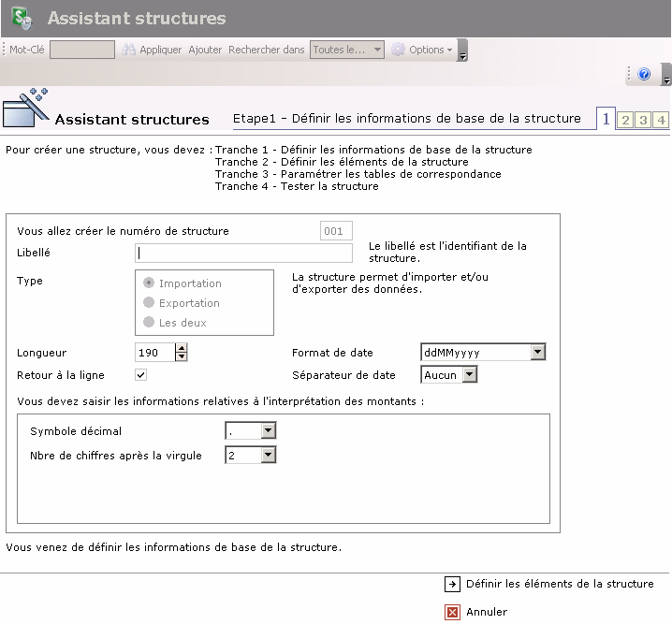Viewport: 672px width, 624px height.
Task: Open the Séparateur de date dropdown
Action: pos(470,374)
